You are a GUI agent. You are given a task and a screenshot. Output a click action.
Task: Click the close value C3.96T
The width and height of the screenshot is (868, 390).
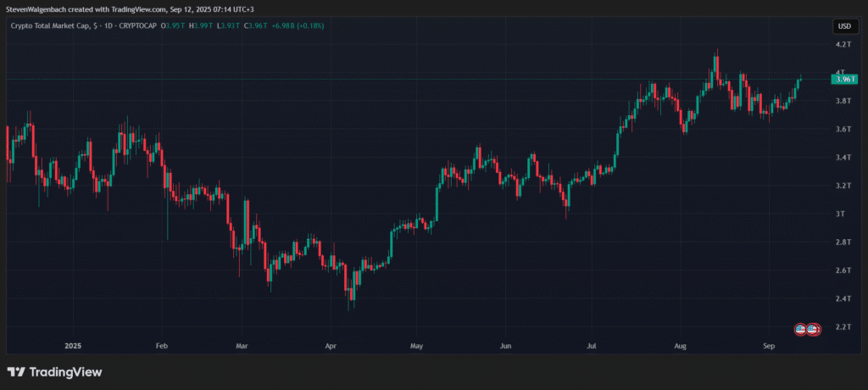tap(254, 25)
